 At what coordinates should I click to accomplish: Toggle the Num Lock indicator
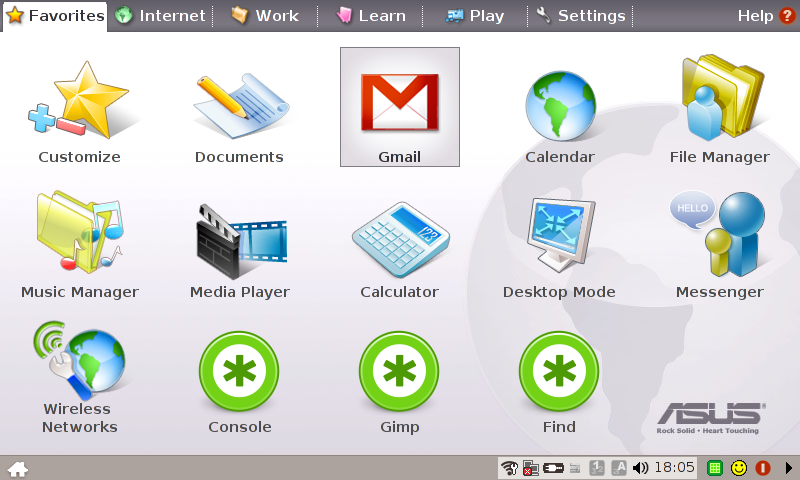coord(597,468)
